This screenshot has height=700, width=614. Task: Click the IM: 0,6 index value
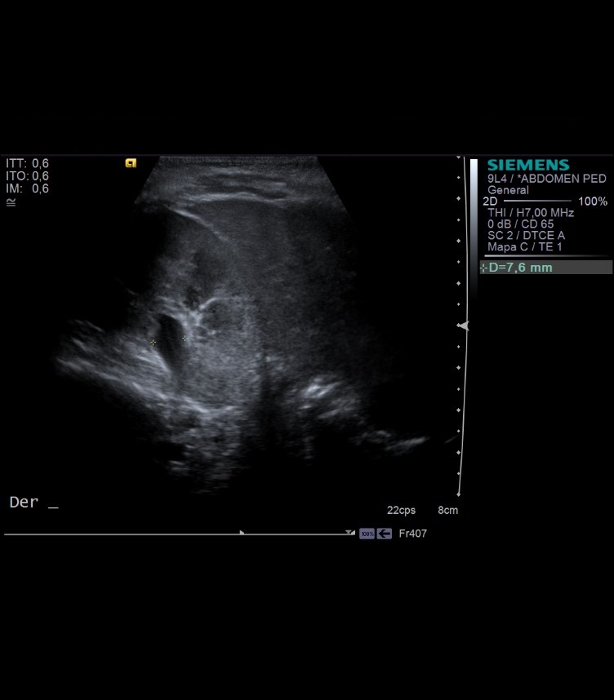[27, 188]
